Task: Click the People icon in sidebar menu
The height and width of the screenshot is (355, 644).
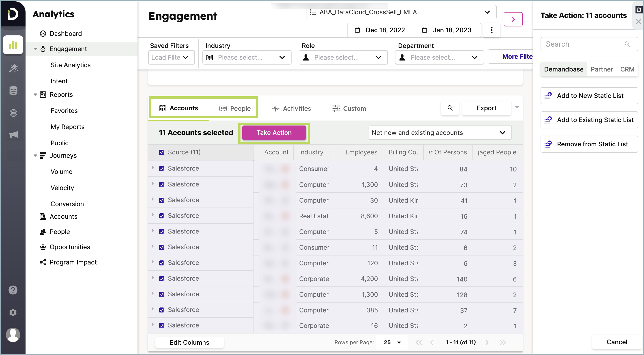Action: 43,232
